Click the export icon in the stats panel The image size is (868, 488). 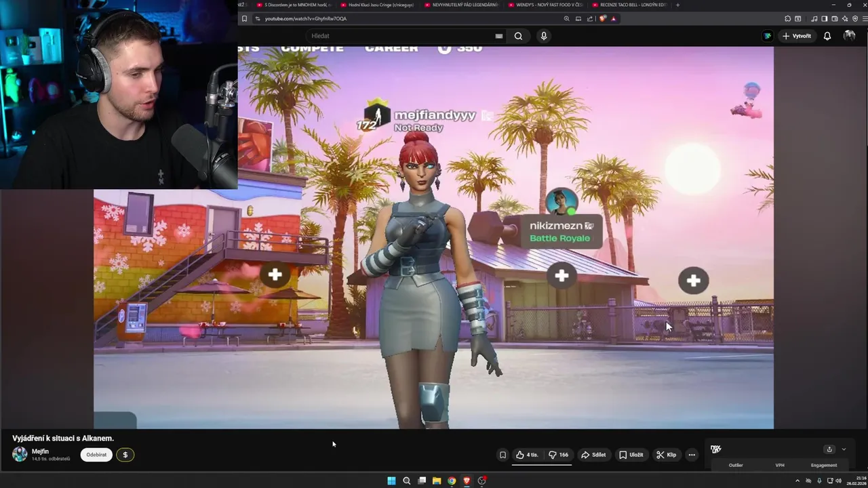point(829,449)
